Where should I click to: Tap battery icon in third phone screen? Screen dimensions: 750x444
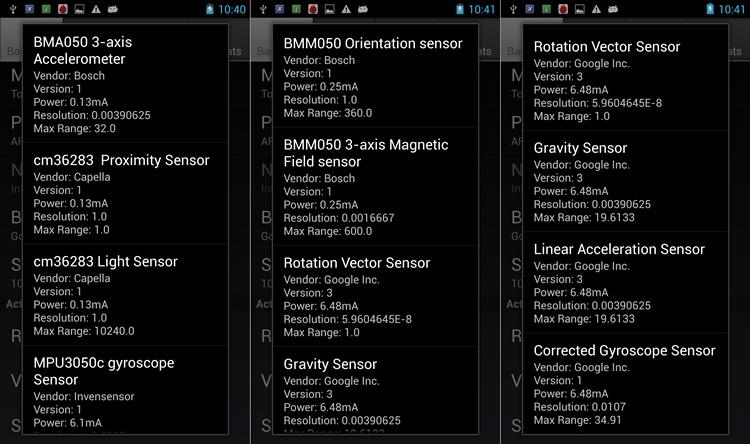click(x=710, y=9)
